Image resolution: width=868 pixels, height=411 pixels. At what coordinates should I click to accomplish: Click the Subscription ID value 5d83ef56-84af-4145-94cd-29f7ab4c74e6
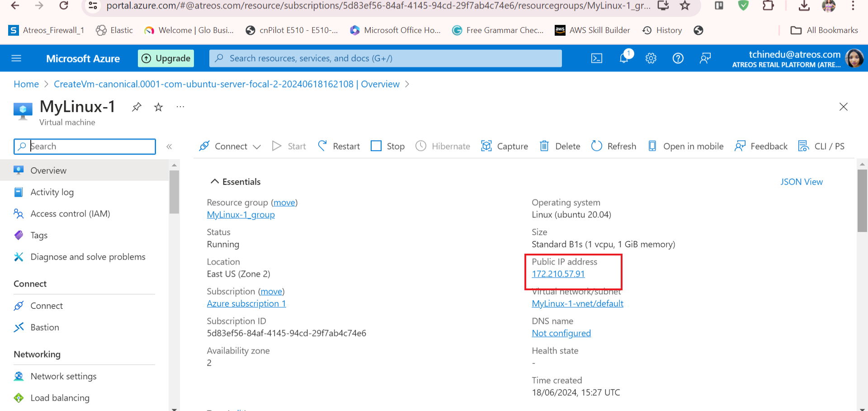tap(287, 333)
